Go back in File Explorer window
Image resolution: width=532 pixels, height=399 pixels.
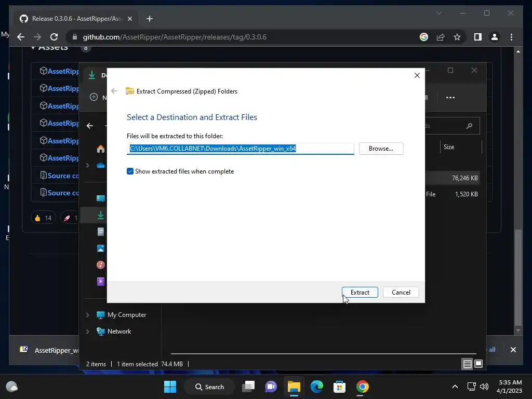(90, 126)
